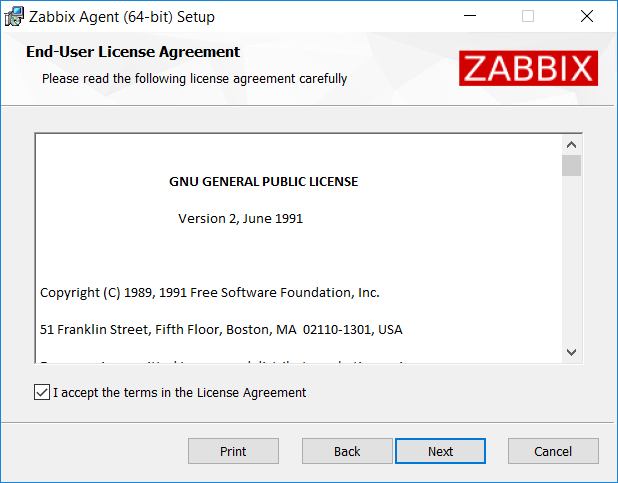Proceed with the Next button

(x=440, y=451)
